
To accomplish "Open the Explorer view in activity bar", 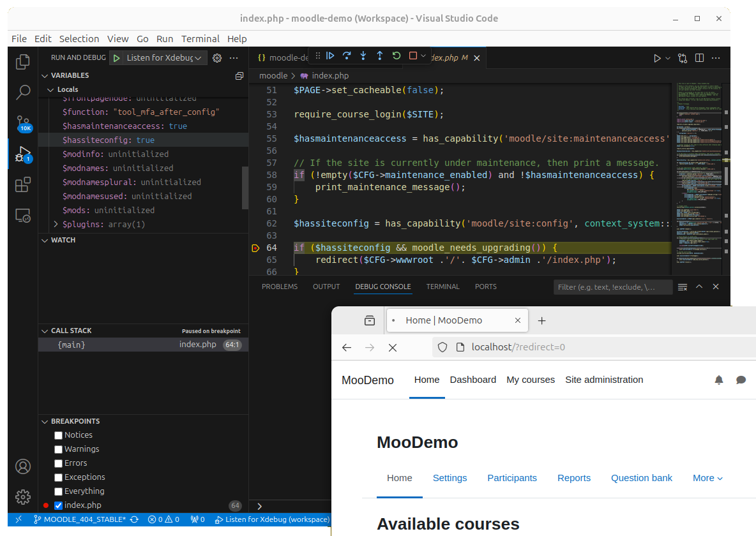I will point(22,62).
